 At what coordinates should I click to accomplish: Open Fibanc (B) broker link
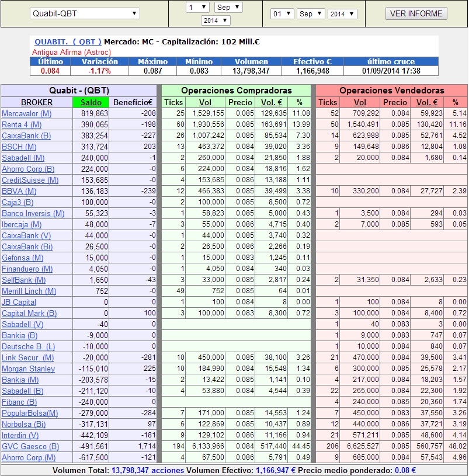click(19, 402)
